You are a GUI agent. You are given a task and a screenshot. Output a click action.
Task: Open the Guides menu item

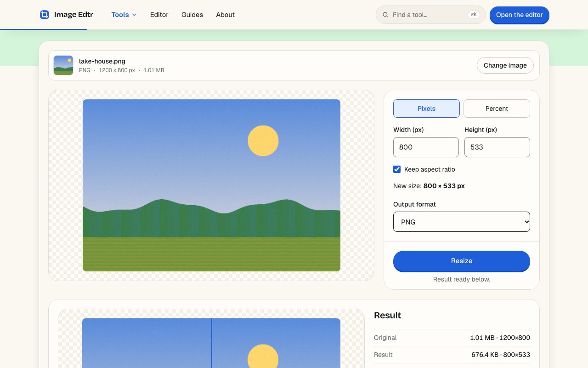192,15
